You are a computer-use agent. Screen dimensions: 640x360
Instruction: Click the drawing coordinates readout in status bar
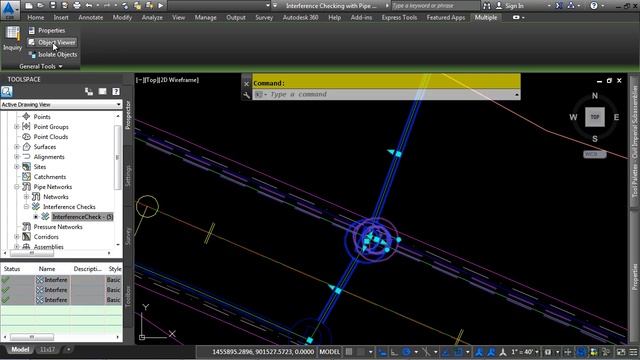263,352
